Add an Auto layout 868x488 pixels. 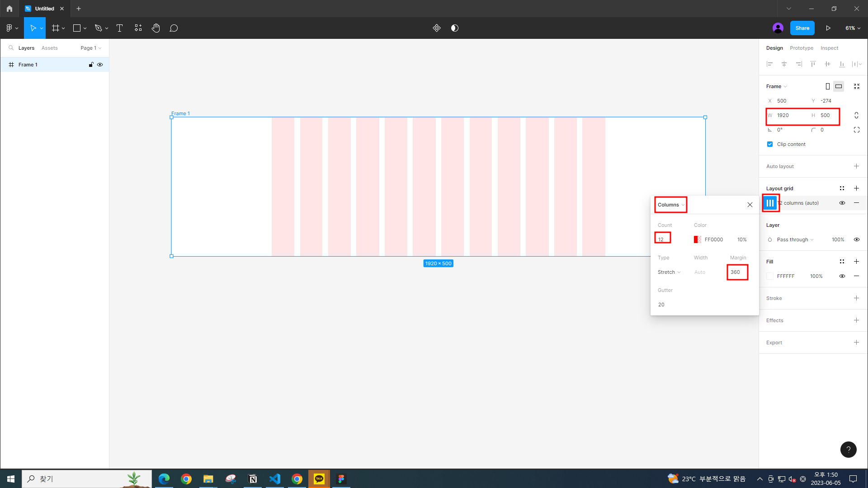pyautogui.click(x=856, y=166)
